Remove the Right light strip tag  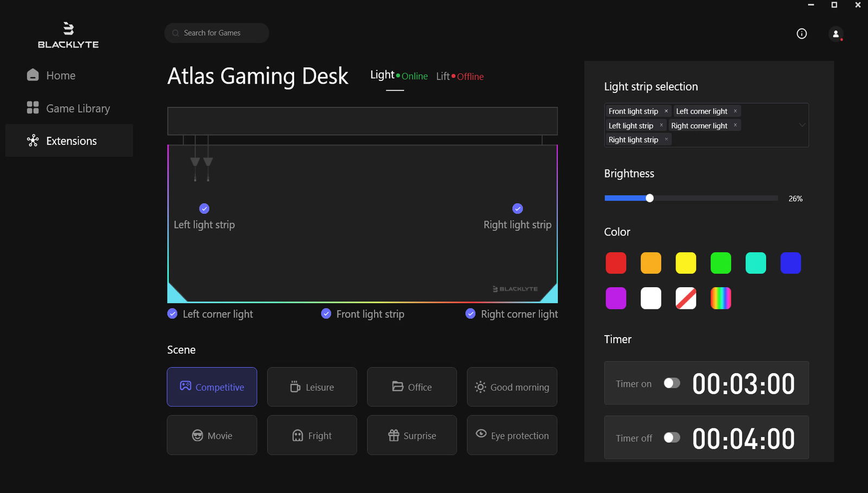(666, 140)
